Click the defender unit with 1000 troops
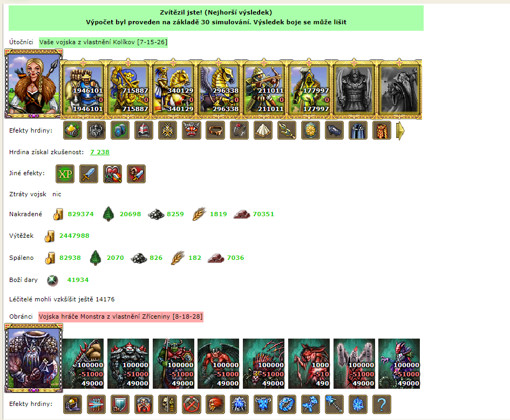Viewport: 510px width, 420px height. pyautogui.click(x=309, y=363)
